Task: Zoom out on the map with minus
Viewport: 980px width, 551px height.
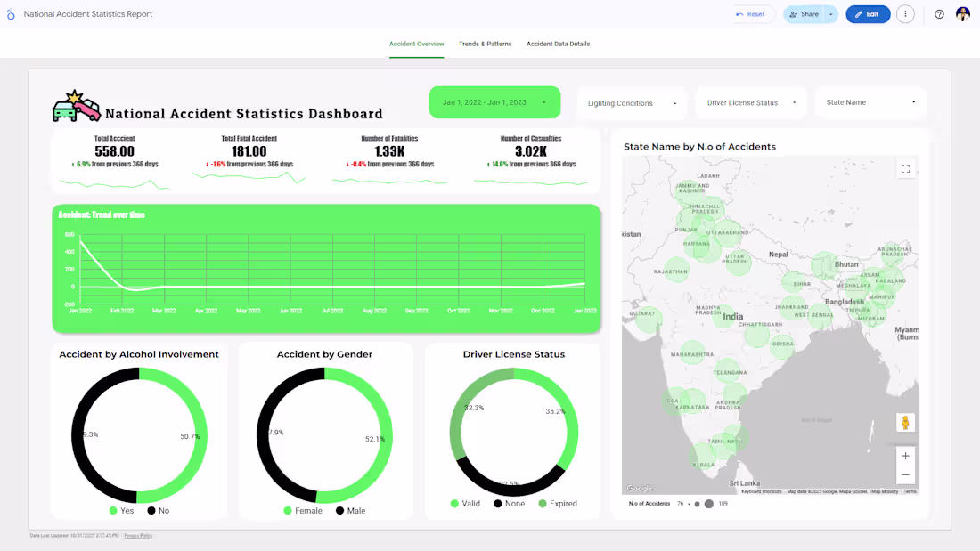Action: coord(905,474)
